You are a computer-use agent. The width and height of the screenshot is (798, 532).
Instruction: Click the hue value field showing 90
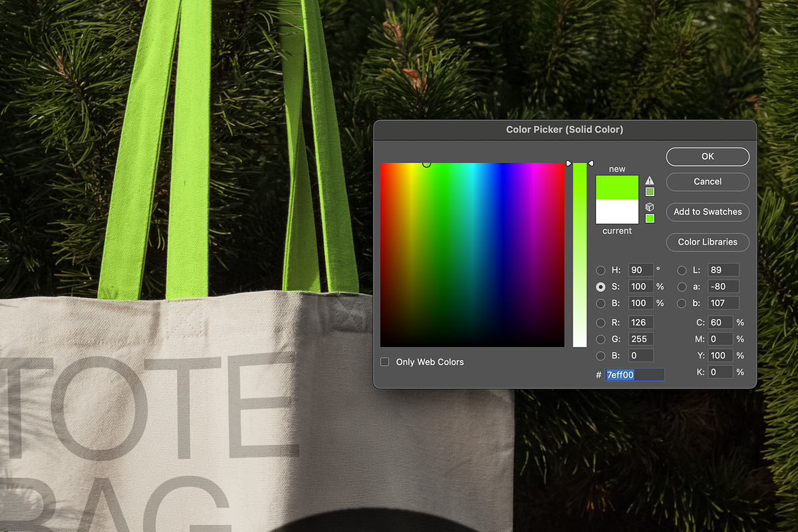point(641,270)
